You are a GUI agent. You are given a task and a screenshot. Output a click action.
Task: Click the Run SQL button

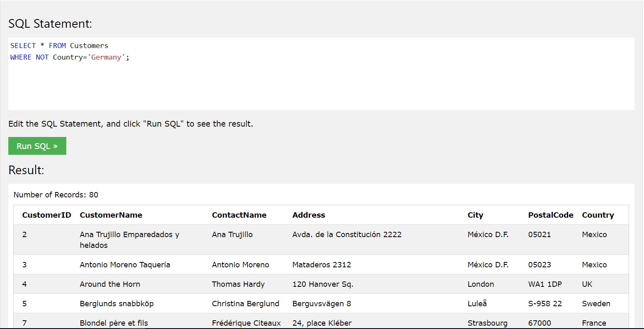tap(37, 146)
